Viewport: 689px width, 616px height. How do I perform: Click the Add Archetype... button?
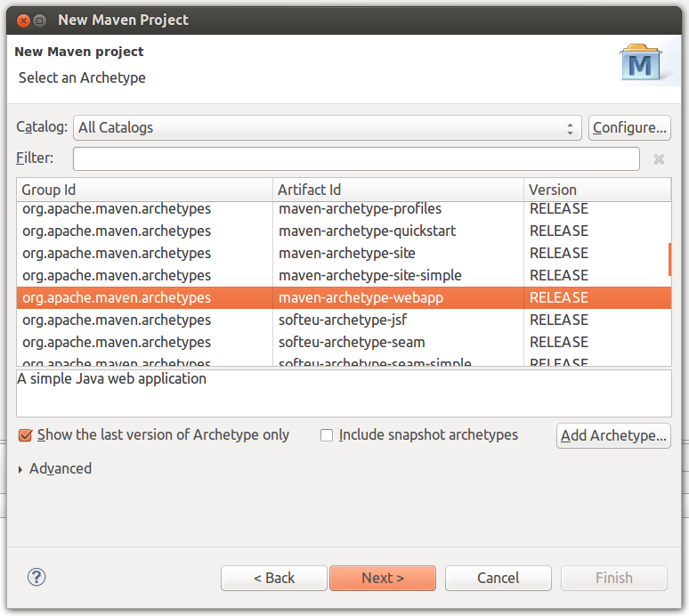[613, 435]
